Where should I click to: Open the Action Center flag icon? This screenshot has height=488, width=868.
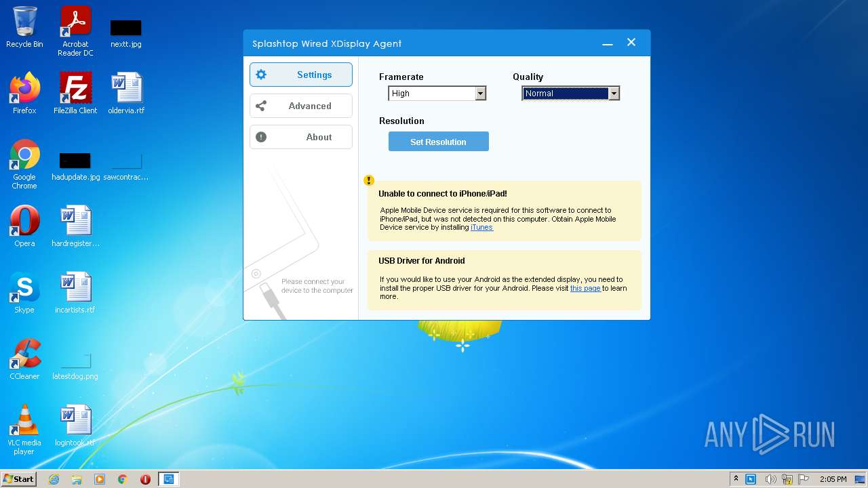click(804, 479)
